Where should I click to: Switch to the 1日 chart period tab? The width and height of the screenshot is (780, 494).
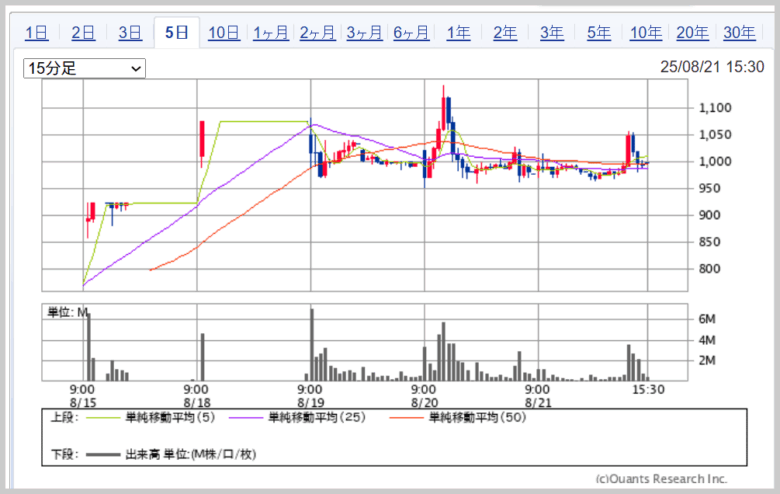36,33
